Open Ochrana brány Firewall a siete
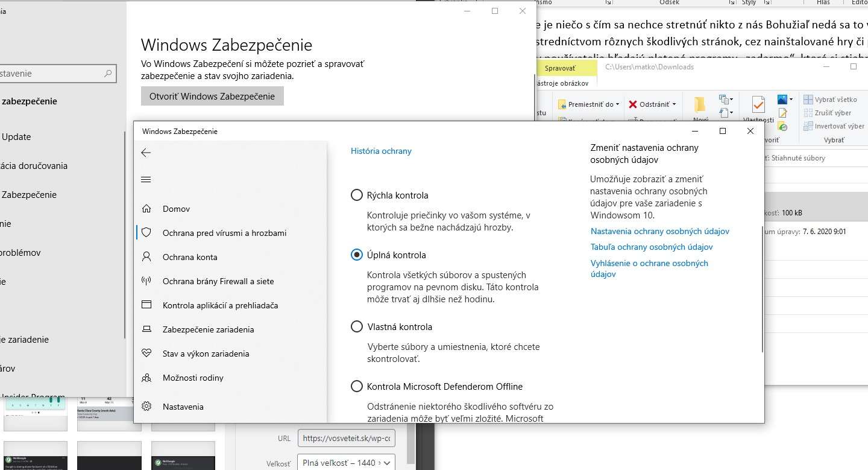This screenshot has height=470, width=868. click(218, 281)
